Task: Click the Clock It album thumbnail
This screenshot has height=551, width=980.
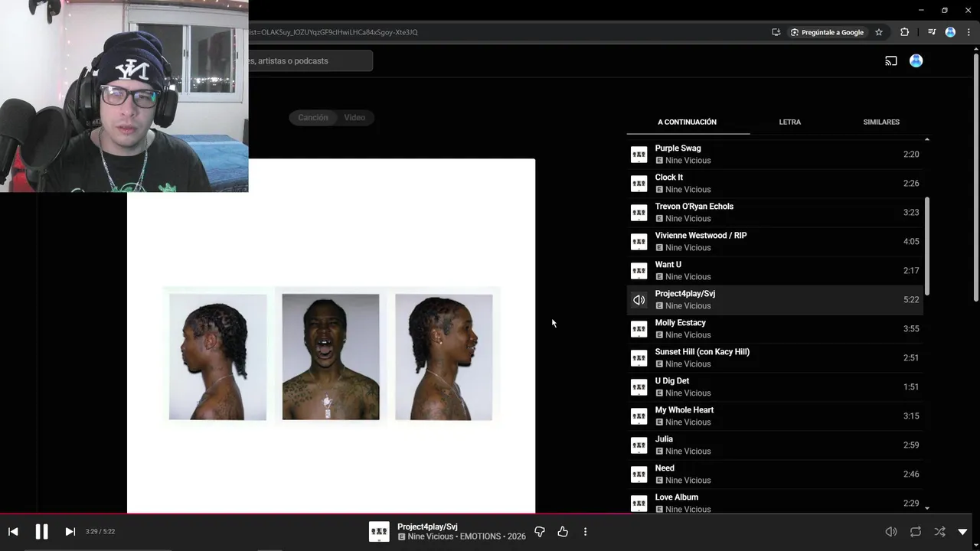Action: pos(639,184)
